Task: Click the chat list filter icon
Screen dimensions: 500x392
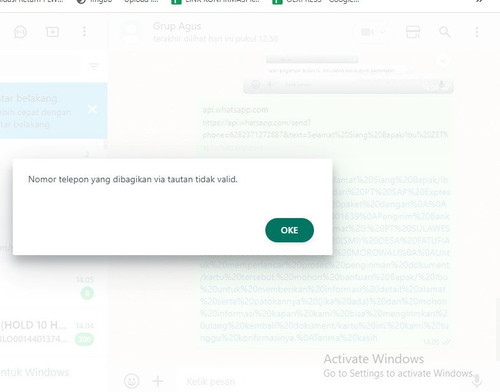Action: point(94,66)
